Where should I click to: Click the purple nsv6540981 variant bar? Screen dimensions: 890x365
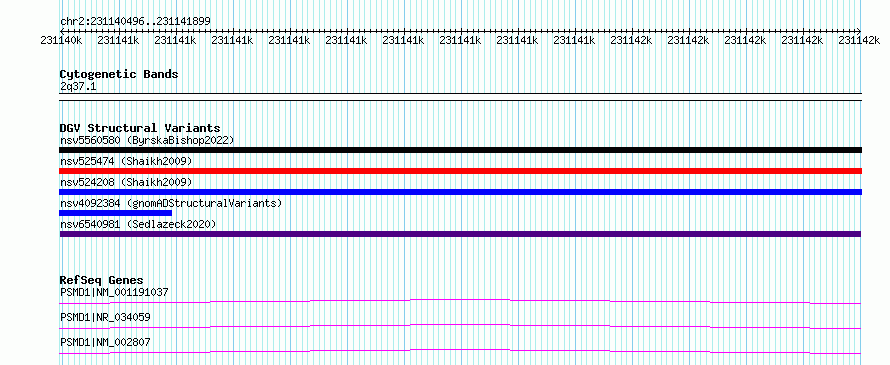point(460,234)
